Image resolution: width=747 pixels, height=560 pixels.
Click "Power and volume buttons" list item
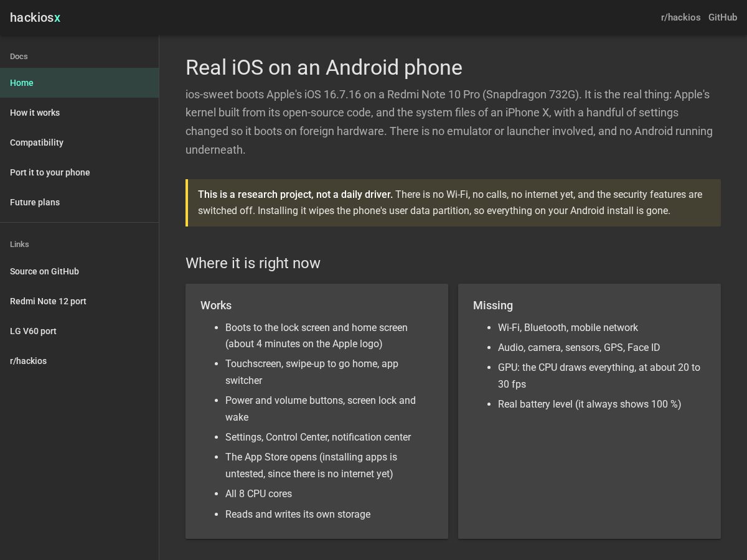pos(321,409)
